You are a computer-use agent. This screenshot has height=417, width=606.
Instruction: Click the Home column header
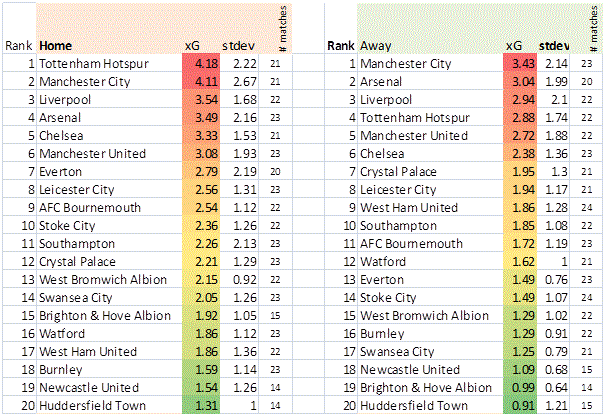coord(56,46)
